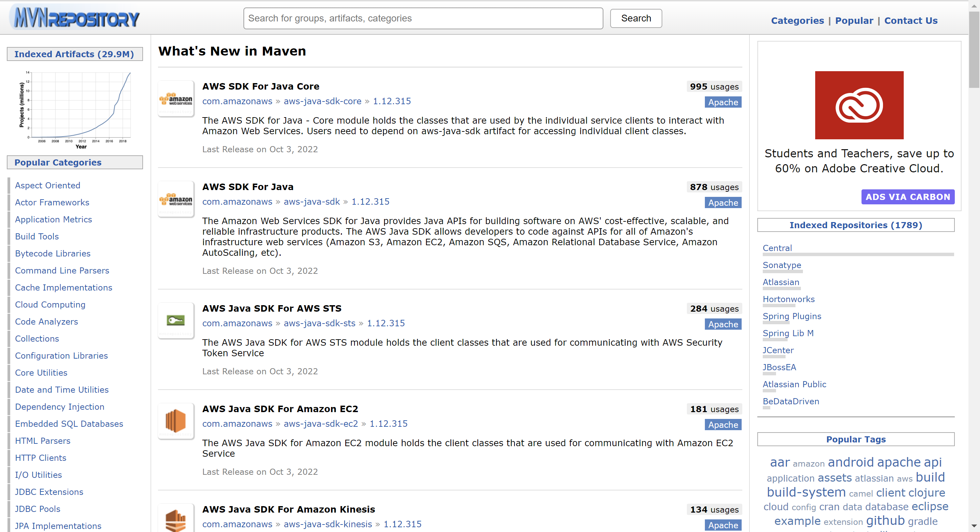Click the AWS SDK For Java amazon logo
This screenshot has width=980, height=532.
[x=176, y=199]
